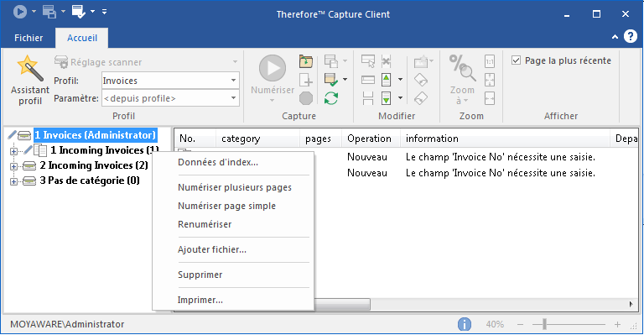The width and height of the screenshot is (644, 335).
Task: Click the batch with green checkmark icon
Action: (331, 80)
